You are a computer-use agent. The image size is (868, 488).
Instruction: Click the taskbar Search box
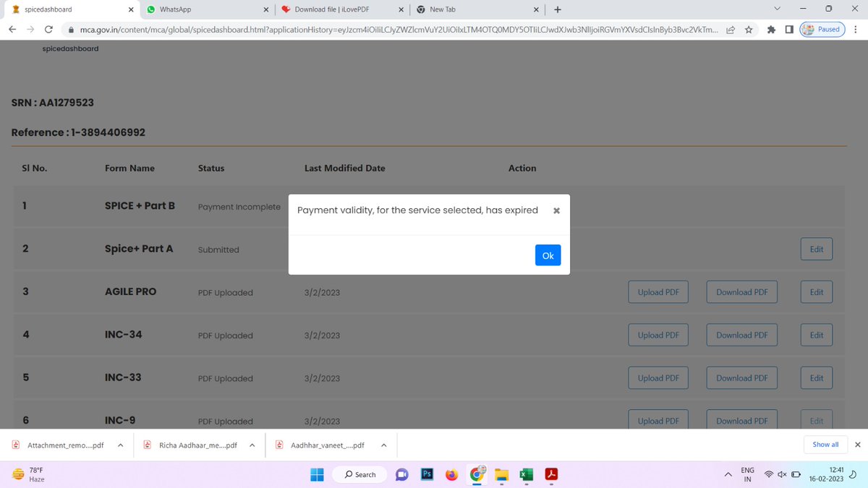point(361,474)
